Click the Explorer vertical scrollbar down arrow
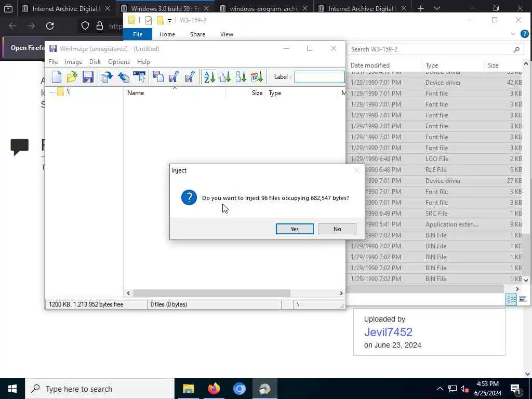The width and height of the screenshot is (532, 399). [x=526, y=280]
